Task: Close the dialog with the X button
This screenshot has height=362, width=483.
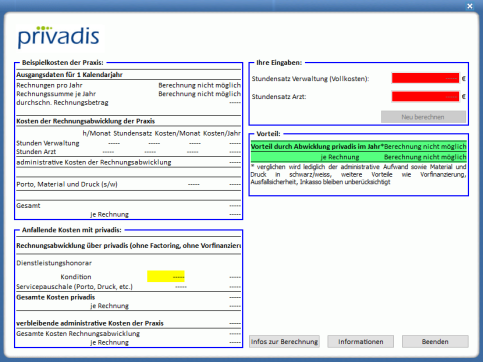Action: point(470,6)
